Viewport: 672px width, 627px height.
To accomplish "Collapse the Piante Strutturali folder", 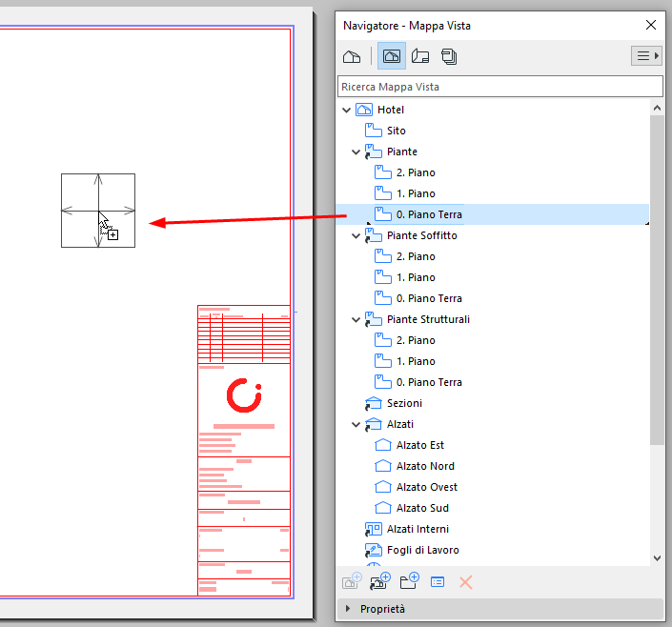I will (x=356, y=320).
